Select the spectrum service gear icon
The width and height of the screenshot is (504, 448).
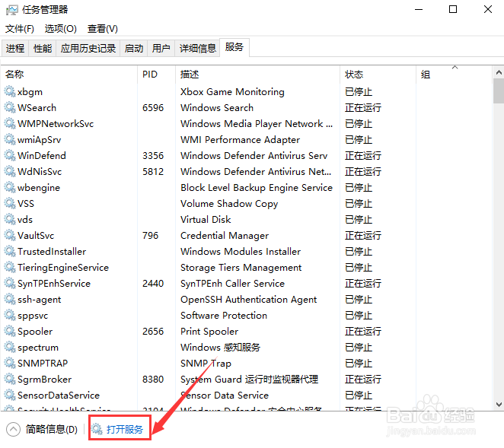10,347
